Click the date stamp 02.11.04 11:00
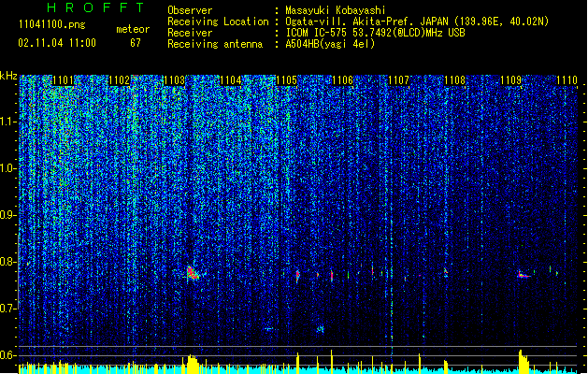Image resolution: width=588 pixels, height=374 pixels. point(57,43)
